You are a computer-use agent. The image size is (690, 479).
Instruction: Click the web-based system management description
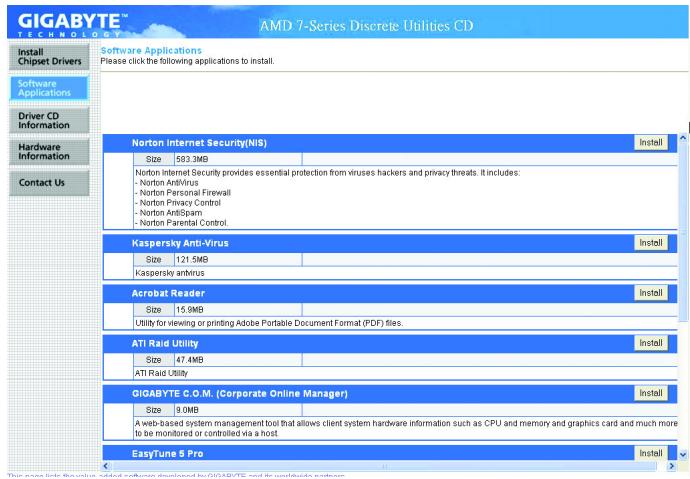click(x=406, y=428)
